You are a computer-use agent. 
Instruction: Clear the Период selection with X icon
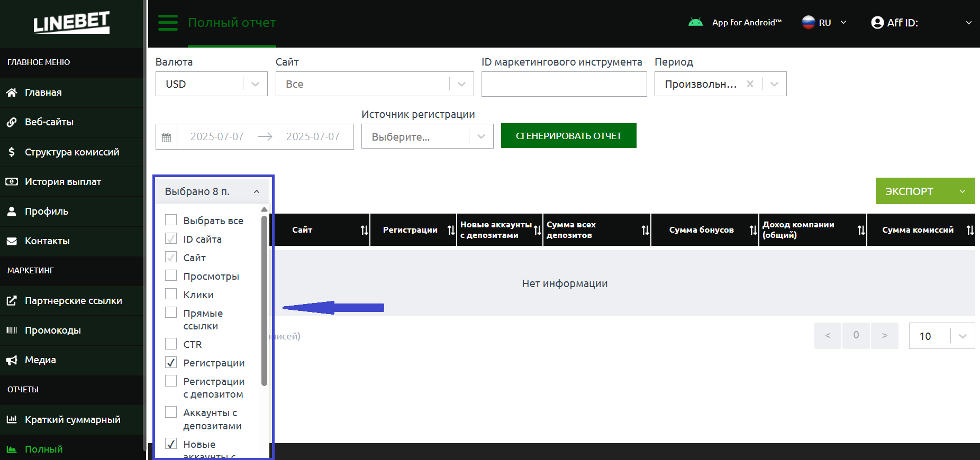(x=750, y=84)
